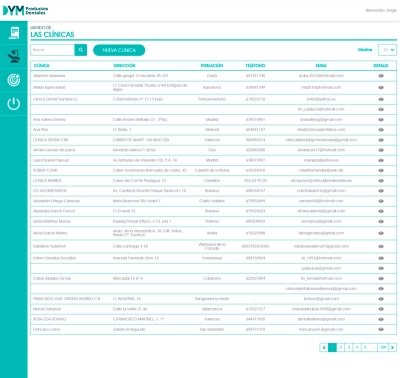Click the DIRECCIÓN column header
Screen dimensions: 400x378
(x=124, y=66)
